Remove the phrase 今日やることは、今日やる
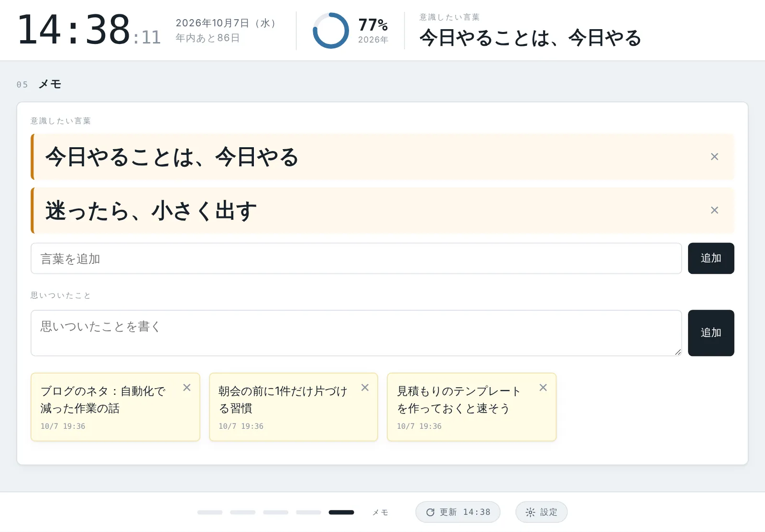Viewport: 765px width, 532px height. coord(714,157)
